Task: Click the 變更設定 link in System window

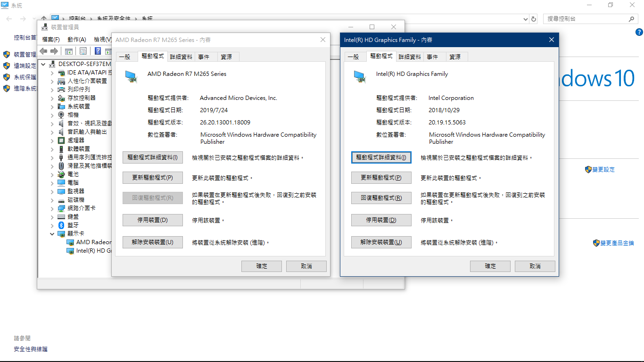Action: click(x=603, y=170)
